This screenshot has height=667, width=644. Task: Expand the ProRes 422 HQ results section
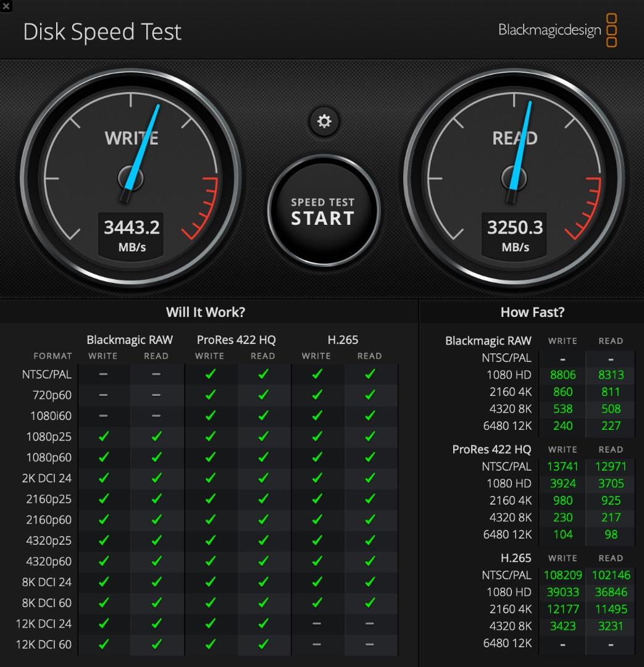pos(491,450)
